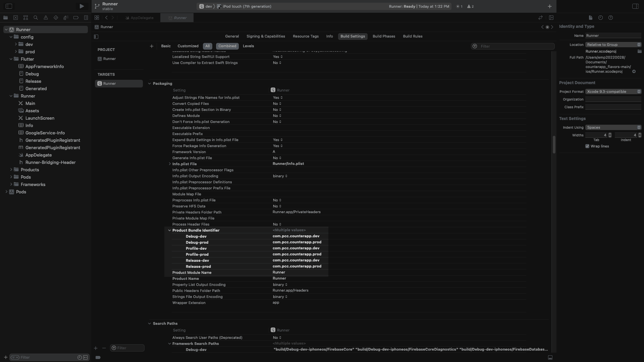Click the plus button in the toolbar
The width and height of the screenshot is (644, 362).
pyautogui.click(x=549, y=6)
